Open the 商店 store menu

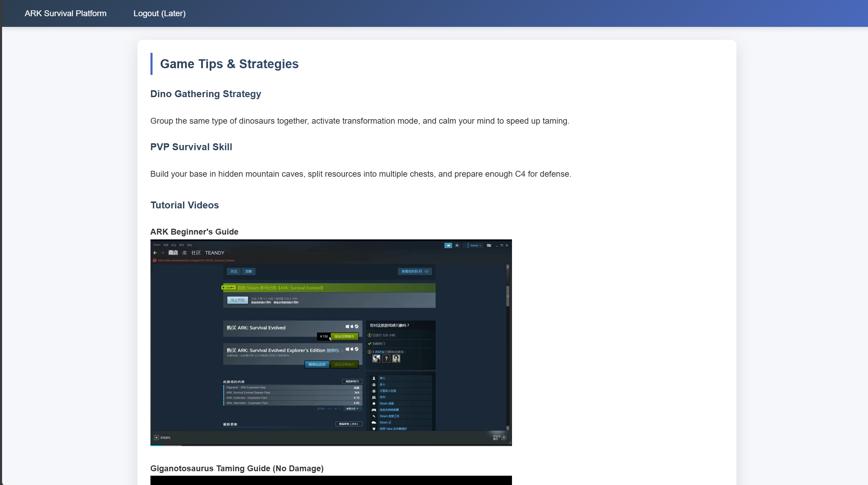(x=173, y=252)
